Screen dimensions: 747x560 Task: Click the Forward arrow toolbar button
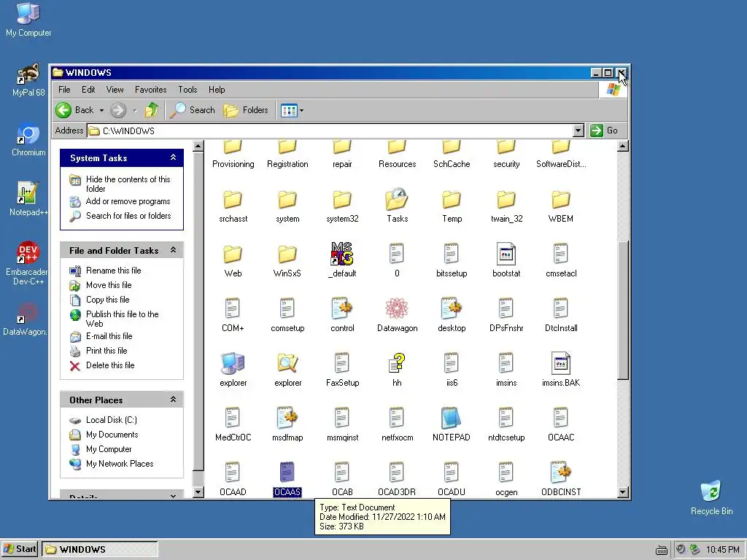click(x=118, y=110)
